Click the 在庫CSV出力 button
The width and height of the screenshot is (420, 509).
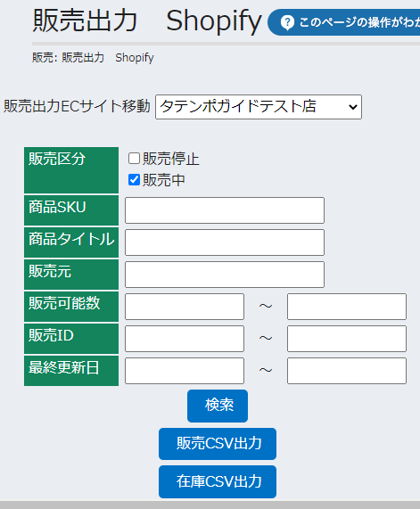[x=218, y=481]
